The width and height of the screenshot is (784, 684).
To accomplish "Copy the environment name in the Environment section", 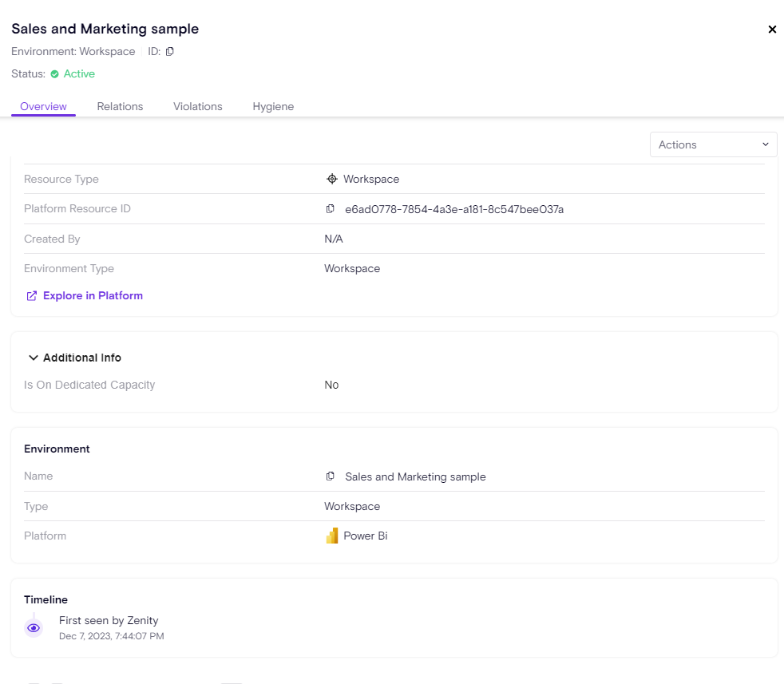I will tap(331, 476).
